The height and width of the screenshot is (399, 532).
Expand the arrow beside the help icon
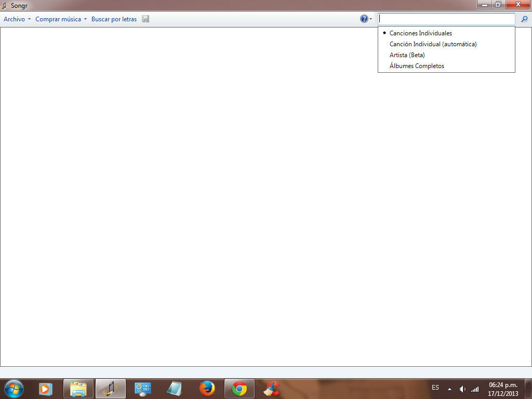[370, 19]
